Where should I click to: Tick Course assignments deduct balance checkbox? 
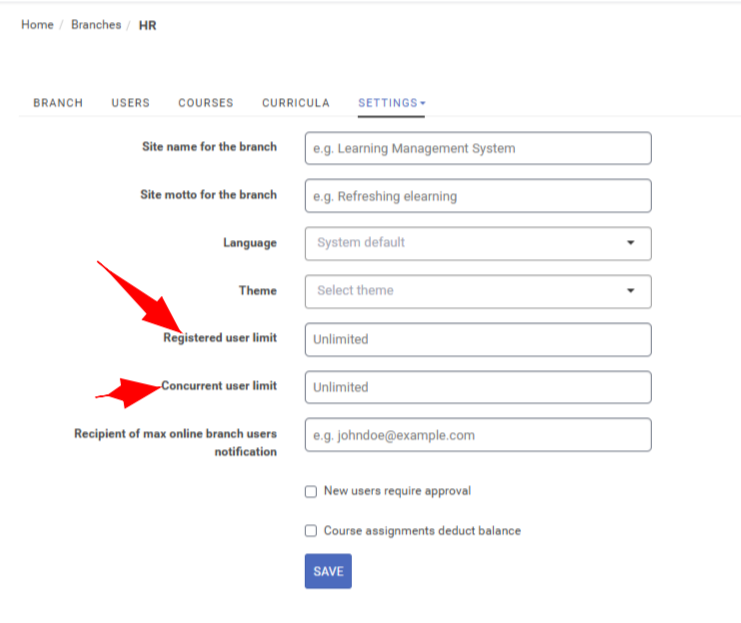tap(311, 531)
